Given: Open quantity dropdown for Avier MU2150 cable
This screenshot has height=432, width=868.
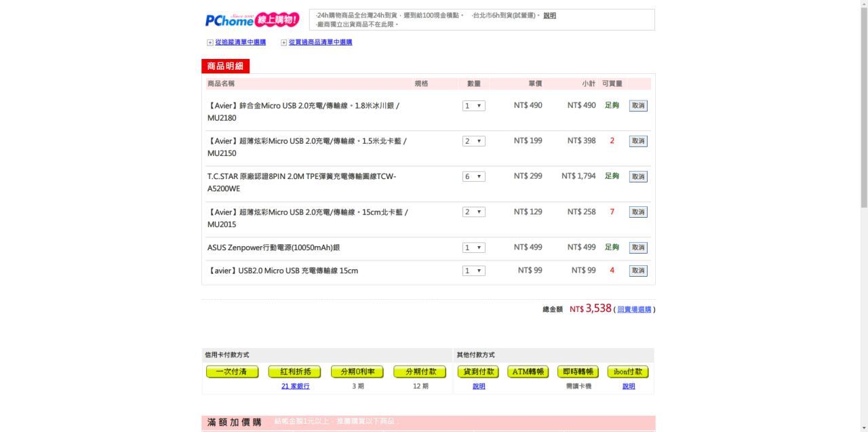Looking at the screenshot, I should tap(474, 141).
